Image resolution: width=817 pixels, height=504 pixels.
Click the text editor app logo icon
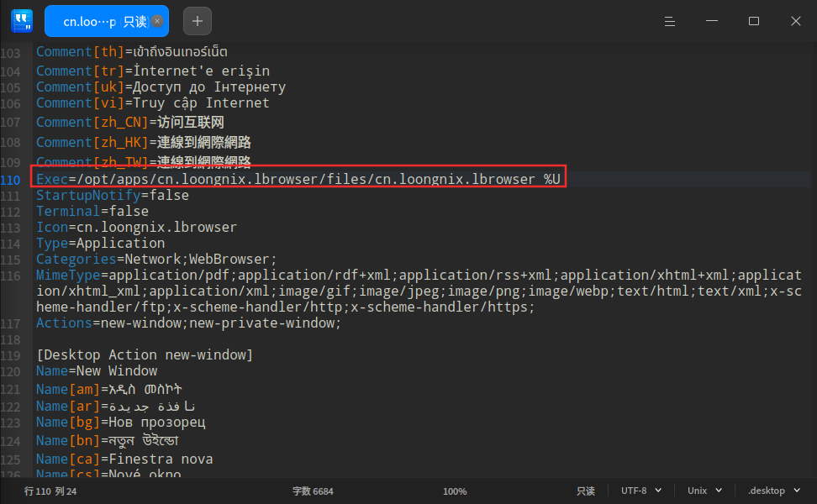pos(22,21)
